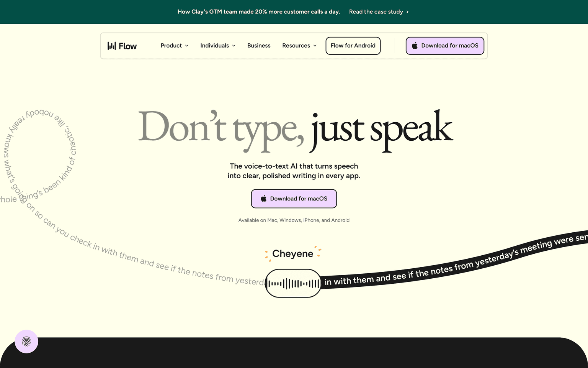Viewport: 588px width, 368px height.
Task: Click the Flow wordmark text
Action: pyautogui.click(x=127, y=46)
